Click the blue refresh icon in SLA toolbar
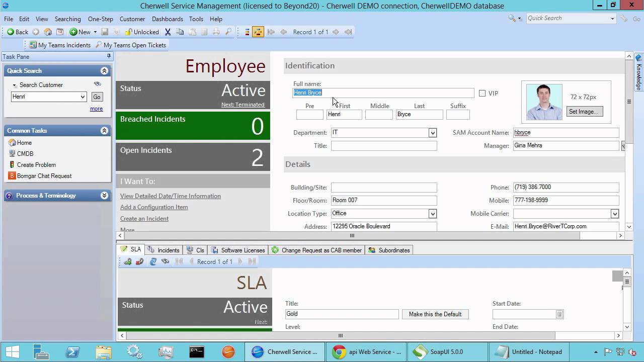 tap(153, 261)
